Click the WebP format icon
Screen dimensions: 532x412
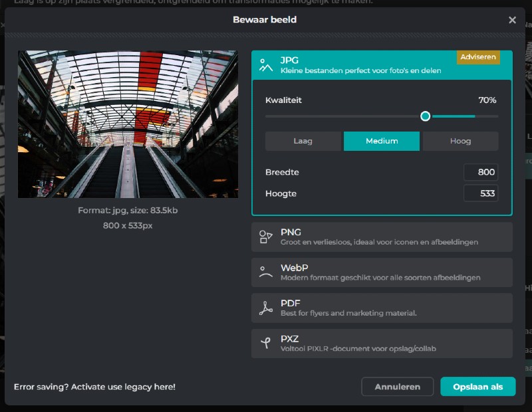click(x=266, y=272)
